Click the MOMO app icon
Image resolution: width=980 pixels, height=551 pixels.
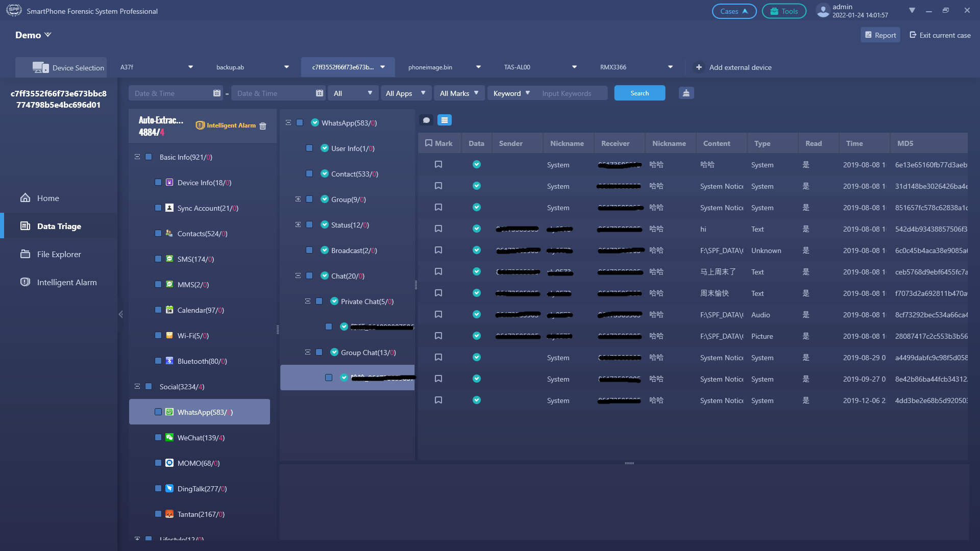[x=169, y=463]
